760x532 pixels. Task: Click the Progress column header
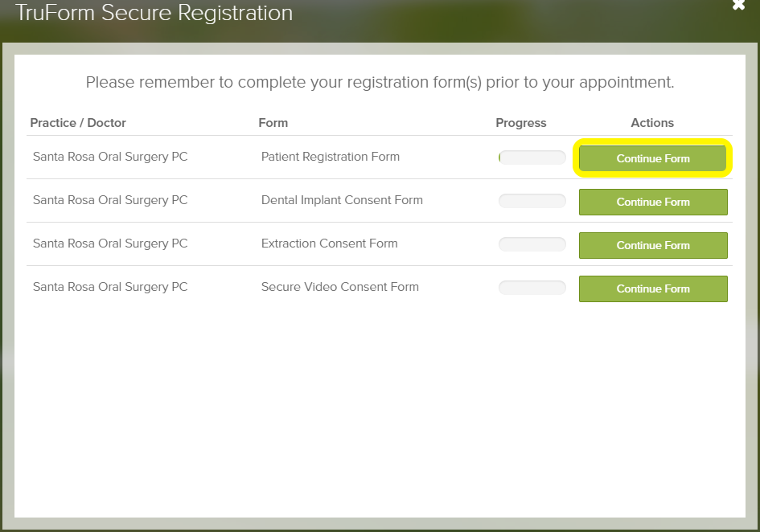(520, 123)
